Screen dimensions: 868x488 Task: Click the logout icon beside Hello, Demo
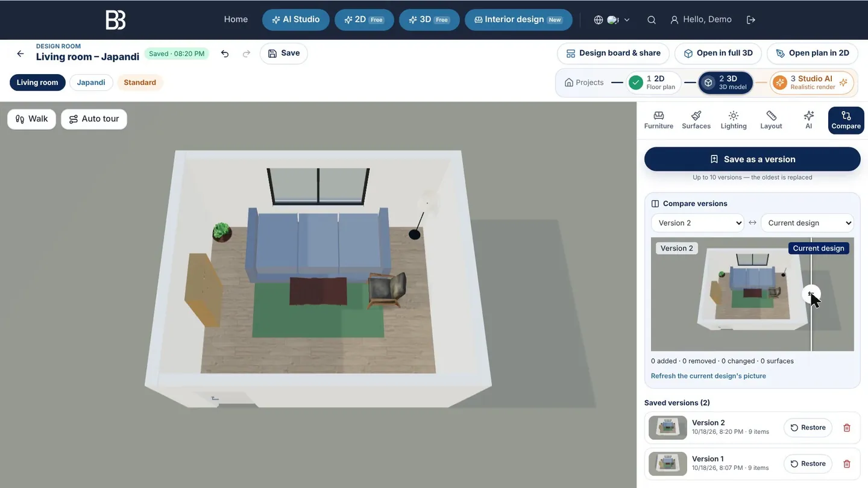click(x=751, y=20)
